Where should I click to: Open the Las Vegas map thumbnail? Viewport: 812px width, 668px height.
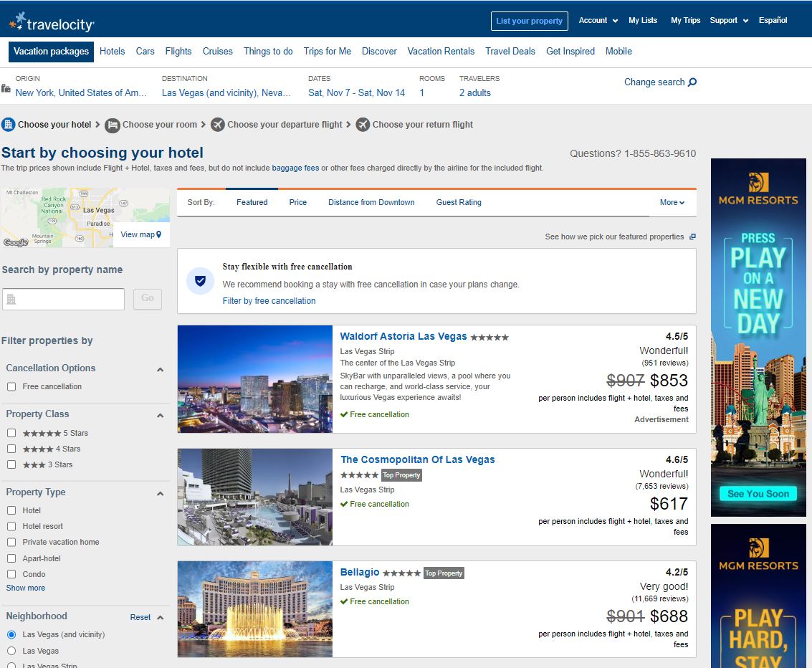[x=85, y=217]
